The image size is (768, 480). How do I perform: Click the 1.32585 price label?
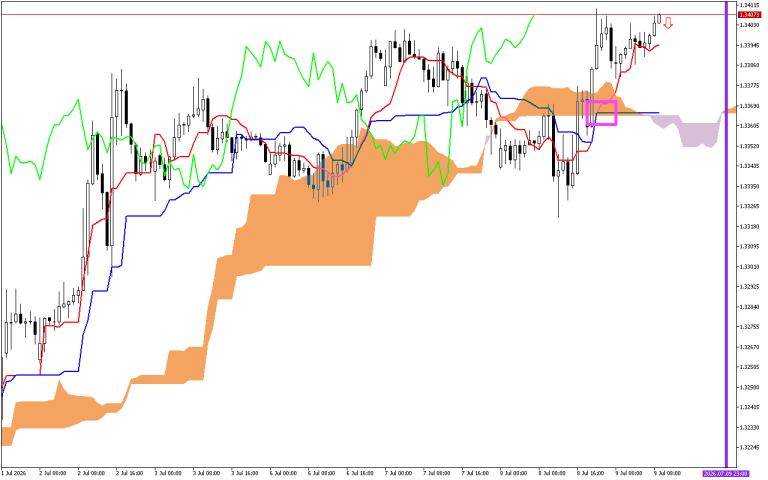749,367
